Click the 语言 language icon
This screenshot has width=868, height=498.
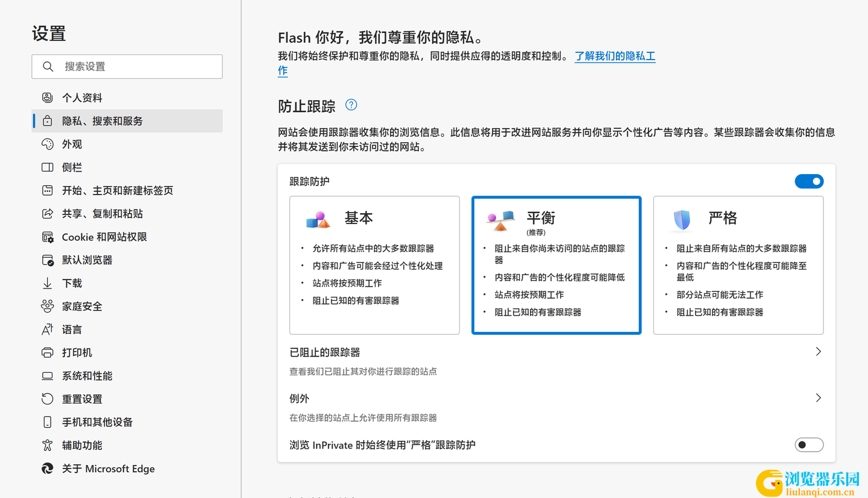[x=48, y=329]
